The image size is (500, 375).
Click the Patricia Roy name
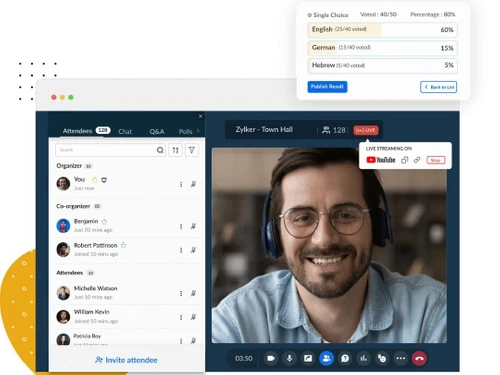point(87,336)
